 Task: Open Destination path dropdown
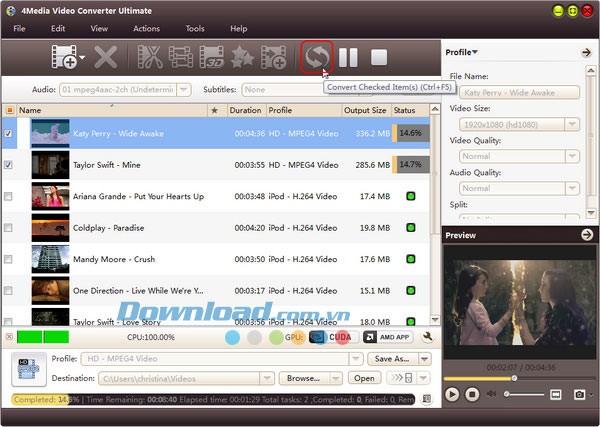point(267,378)
